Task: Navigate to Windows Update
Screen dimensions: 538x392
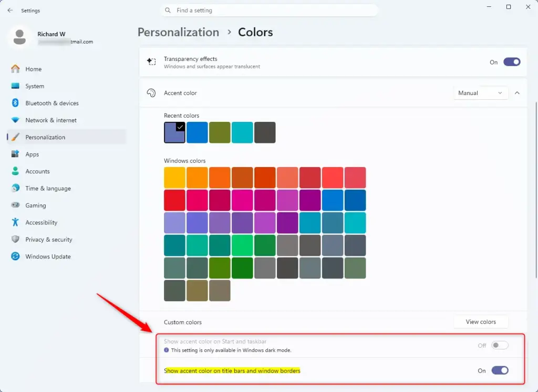Action: click(67, 256)
